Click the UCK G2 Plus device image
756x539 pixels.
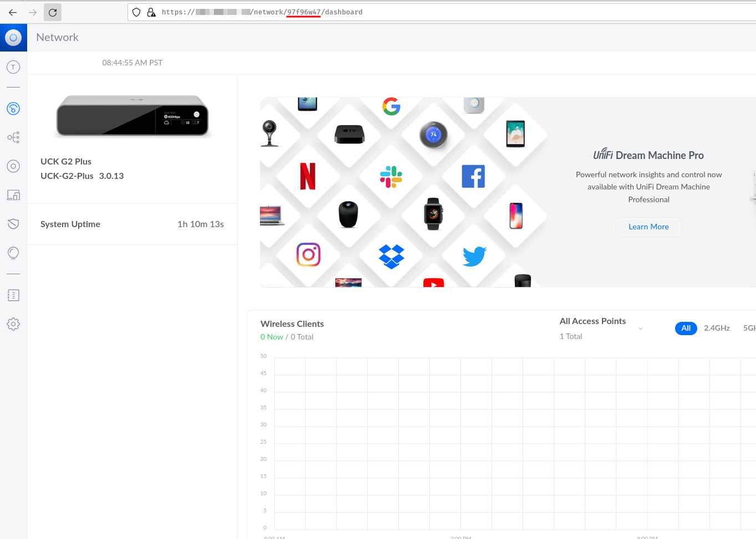[132, 116]
